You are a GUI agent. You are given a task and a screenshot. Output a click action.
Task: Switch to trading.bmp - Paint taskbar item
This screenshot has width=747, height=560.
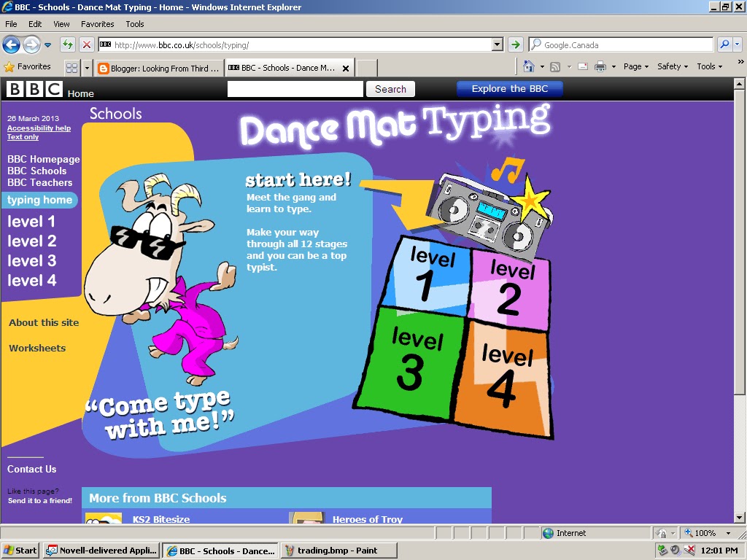click(338, 551)
